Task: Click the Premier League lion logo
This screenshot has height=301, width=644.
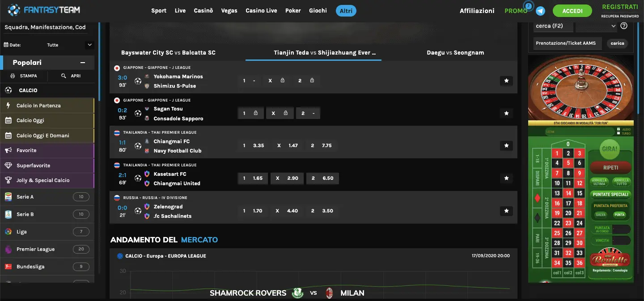Action: (x=8, y=249)
